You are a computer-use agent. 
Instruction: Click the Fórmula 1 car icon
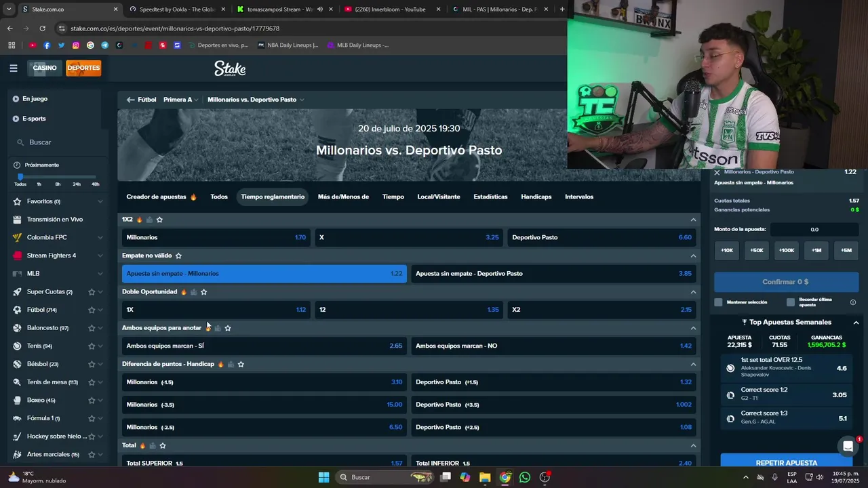pyautogui.click(x=18, y=418)
